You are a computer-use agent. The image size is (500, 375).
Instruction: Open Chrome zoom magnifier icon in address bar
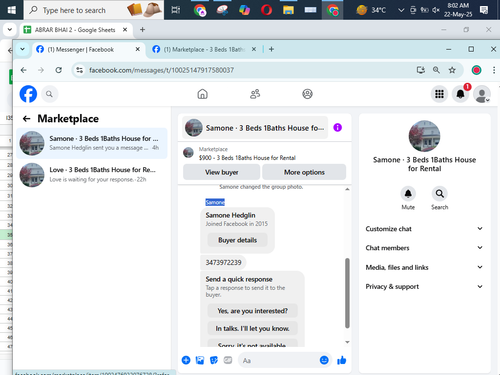(436, 70)
